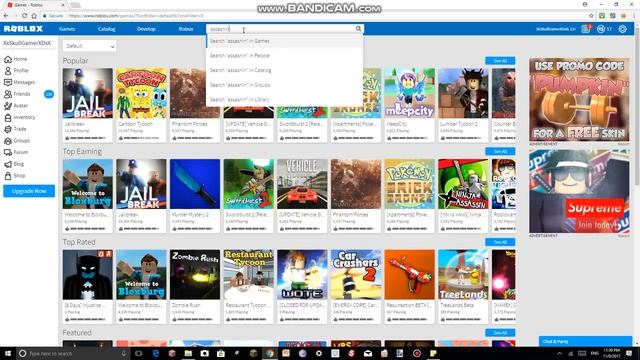
Task: Open Windows Start menu
Action: pos(7,353)
